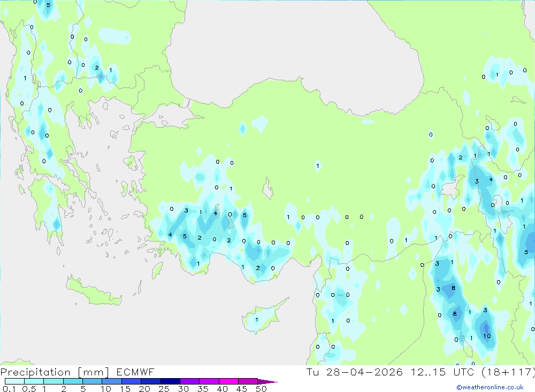Click the 0.5–1 mm legend color swatch
The height and width of the screenshot is (392, 535).
coord(34,381)
